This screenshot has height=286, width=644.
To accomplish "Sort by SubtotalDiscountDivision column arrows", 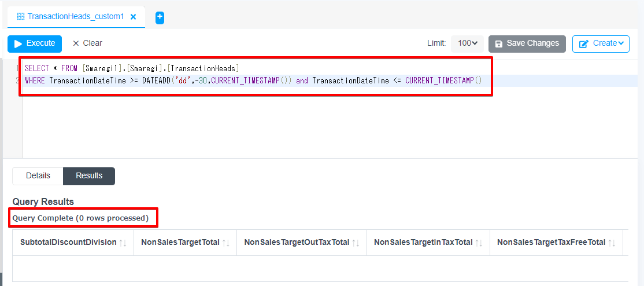I will point(123,243).
